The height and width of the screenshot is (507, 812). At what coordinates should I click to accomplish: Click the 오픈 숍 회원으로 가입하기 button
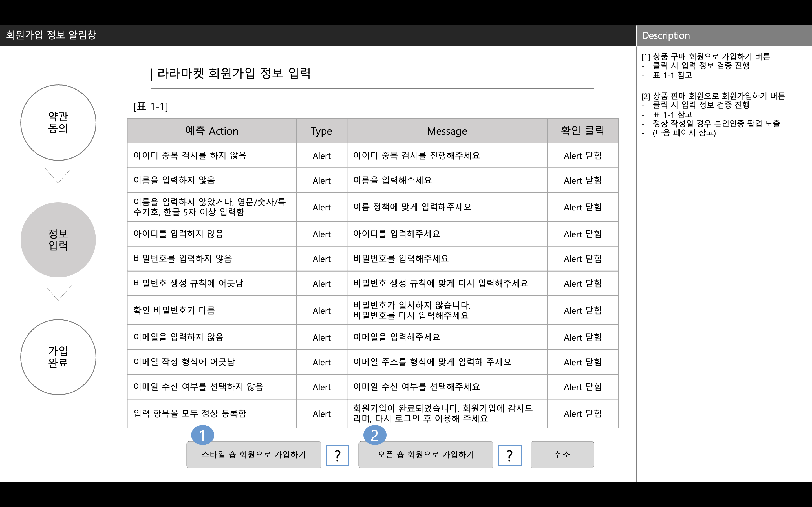[x=425, y=455]
